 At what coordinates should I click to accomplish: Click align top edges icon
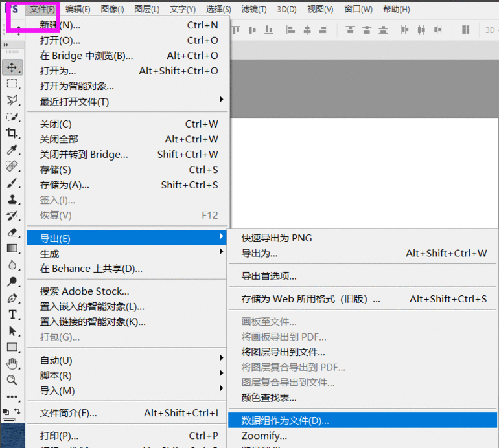click(236, 30)
